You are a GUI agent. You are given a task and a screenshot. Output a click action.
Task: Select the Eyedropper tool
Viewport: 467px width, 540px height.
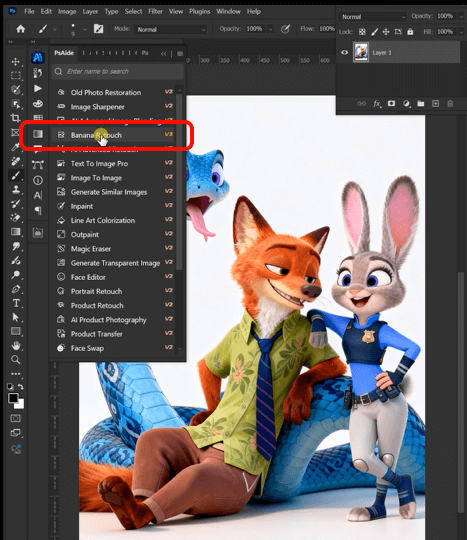click(15, 147)
